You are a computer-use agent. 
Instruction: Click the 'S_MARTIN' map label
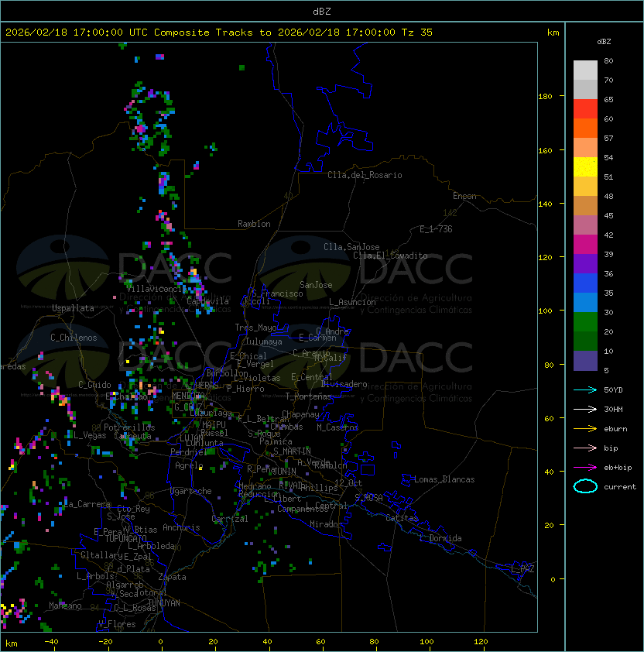point(292,451)
